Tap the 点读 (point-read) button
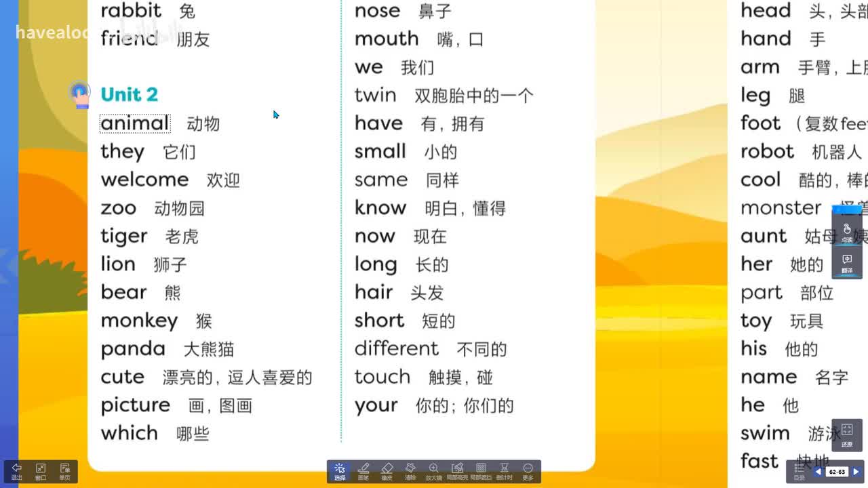Screen dimensions: 868x488 (x=847, y=233)
